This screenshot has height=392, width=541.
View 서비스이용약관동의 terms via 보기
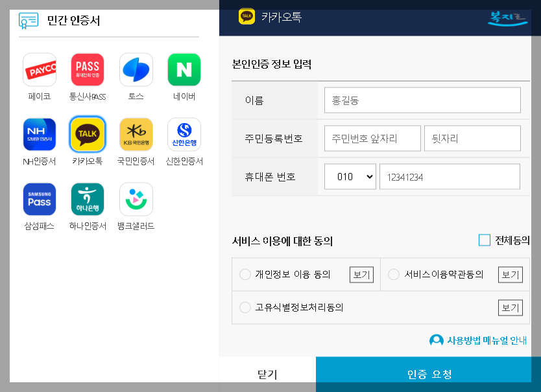[x=511, y=275]
